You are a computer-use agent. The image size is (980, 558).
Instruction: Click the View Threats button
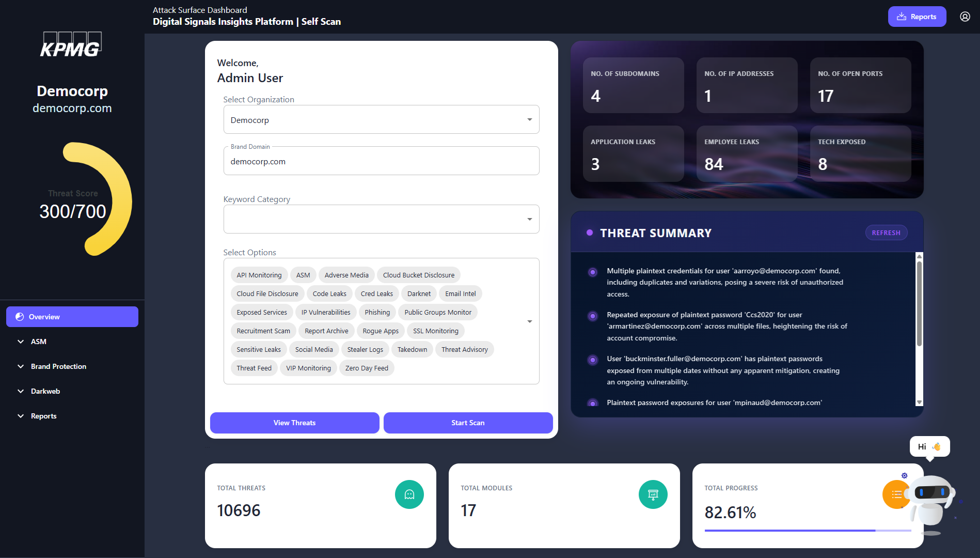[x=294, y=423]
